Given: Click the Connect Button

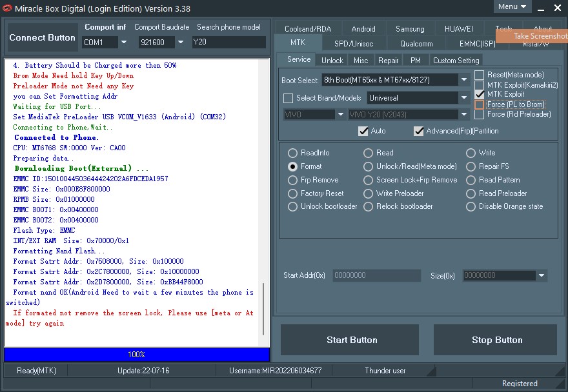Looking at the screenshot, I should (x=43, y=37).
